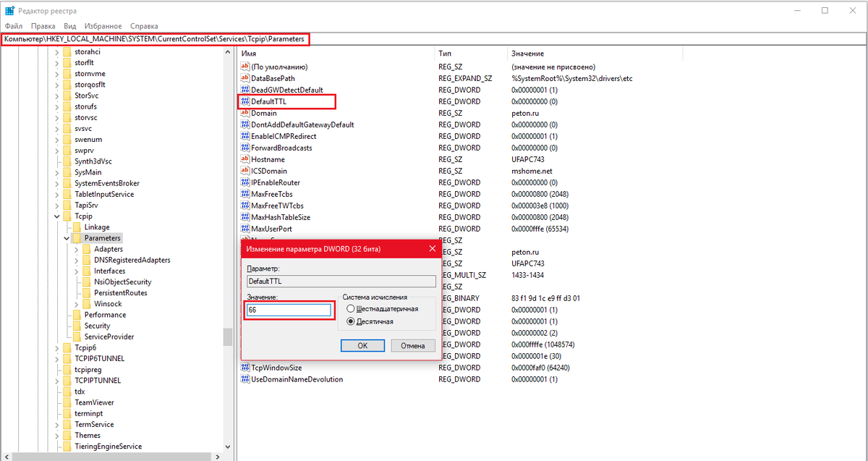Select the PersistentRoutes key in the tree
Image resolution: width=868 pixels, height=461 pixels.
tap(121, 293)
